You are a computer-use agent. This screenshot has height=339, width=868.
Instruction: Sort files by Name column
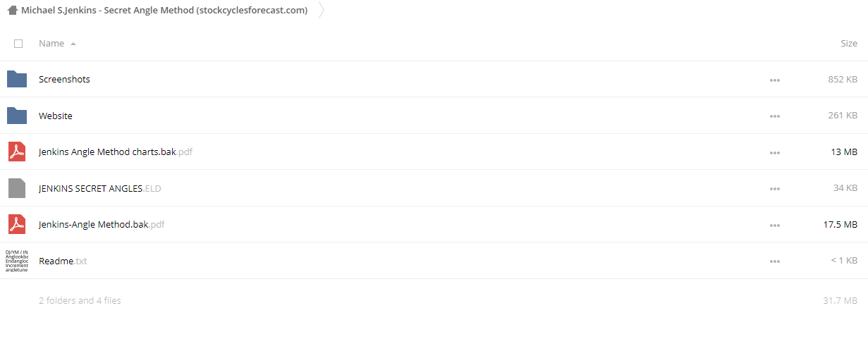click(51, 44)
